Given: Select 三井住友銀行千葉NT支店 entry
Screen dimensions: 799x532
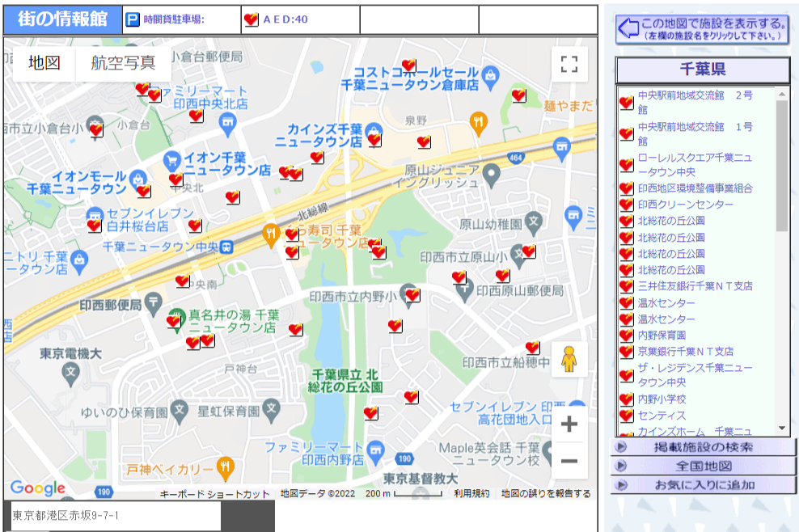Looking at the screenshot, I should tap(695, 286).
